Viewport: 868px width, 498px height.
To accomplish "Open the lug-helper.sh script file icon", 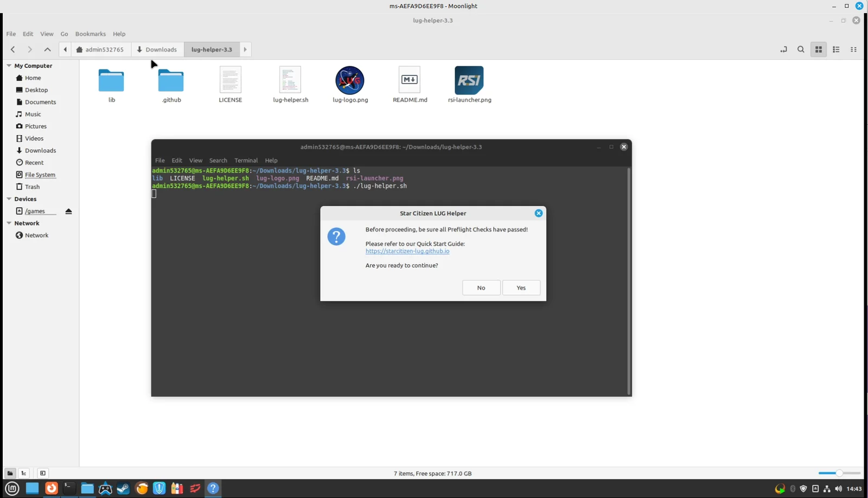I will pos(290,80).
